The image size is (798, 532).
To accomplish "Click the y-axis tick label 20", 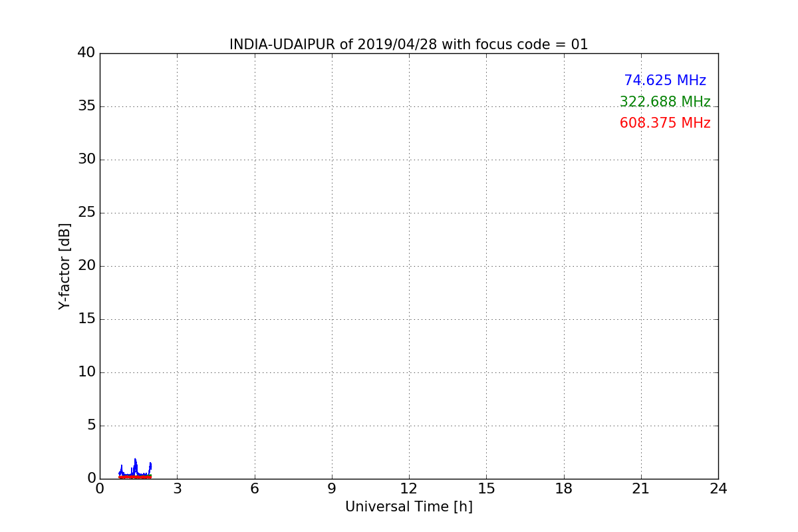I will click(x=86, y=266).
